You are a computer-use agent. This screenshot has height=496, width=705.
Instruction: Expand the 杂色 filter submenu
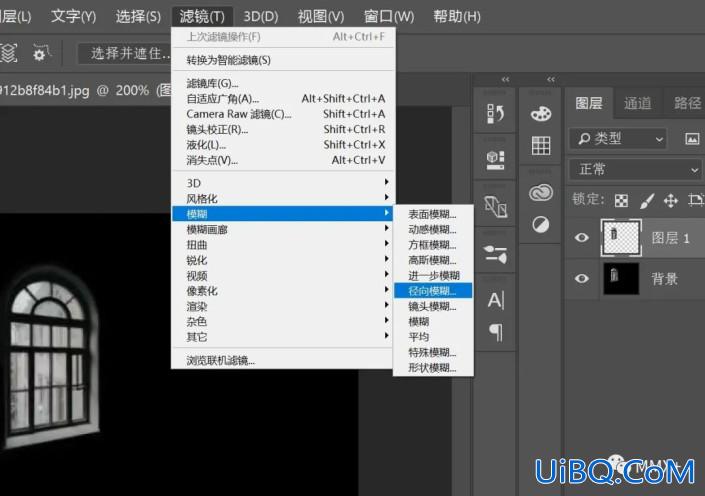pos(282,321)
